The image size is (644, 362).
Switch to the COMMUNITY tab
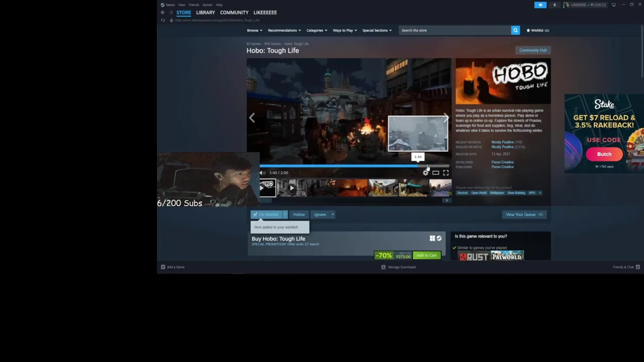234,13
